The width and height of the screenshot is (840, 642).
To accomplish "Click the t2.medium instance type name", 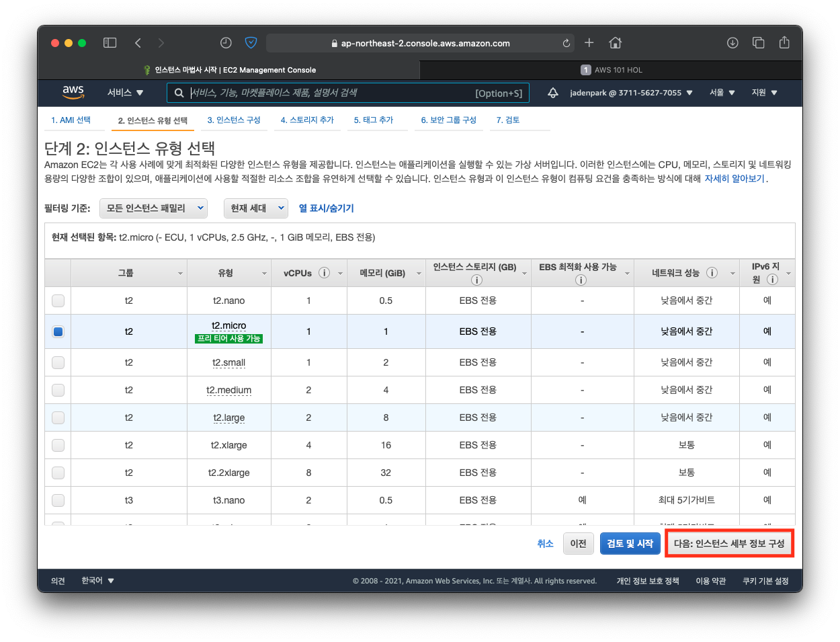I will [229, 390].
